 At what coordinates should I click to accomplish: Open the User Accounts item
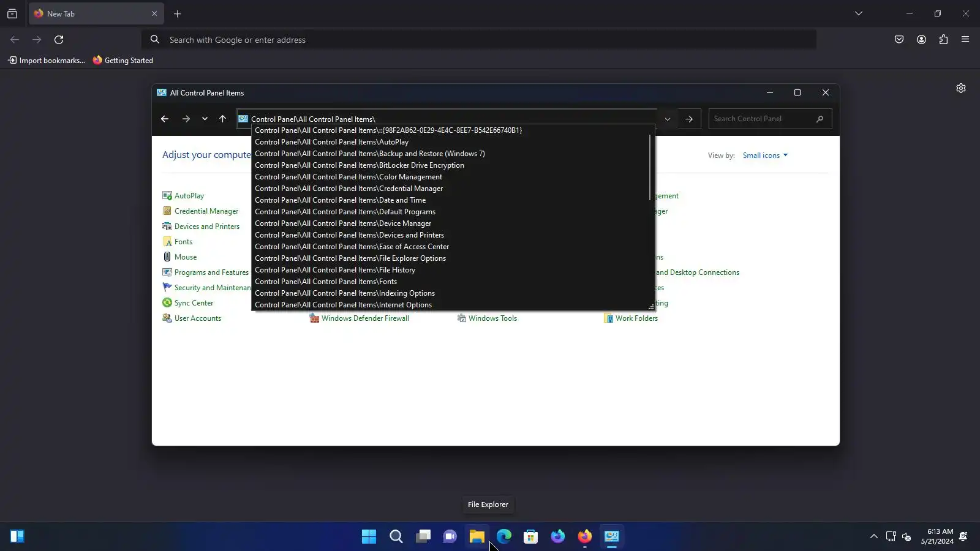pos(192,318)
